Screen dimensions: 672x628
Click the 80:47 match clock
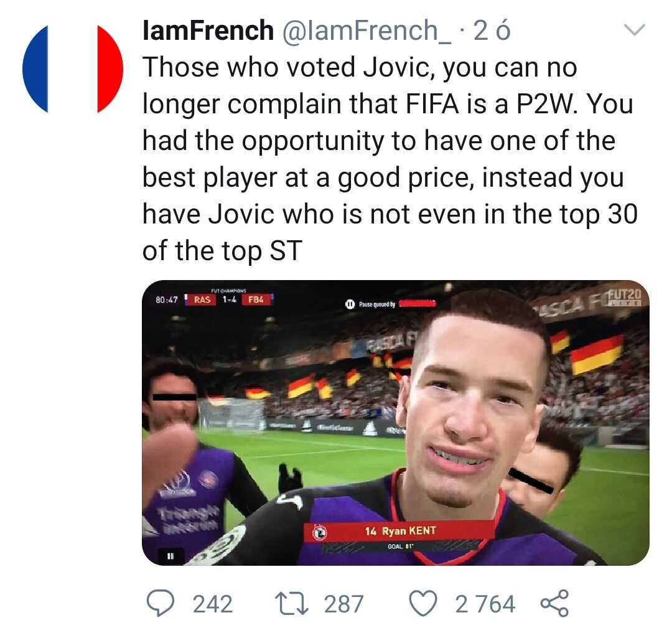(x=166, y=299)
